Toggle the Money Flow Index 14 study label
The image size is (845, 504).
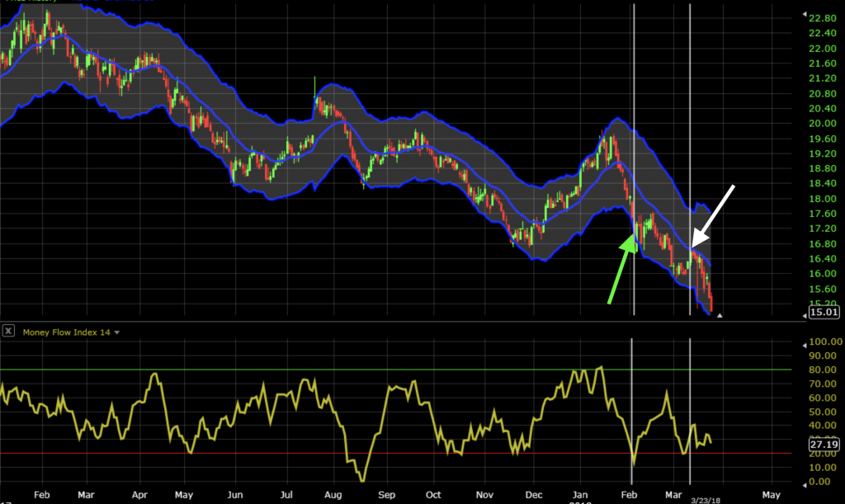(66, 332)
